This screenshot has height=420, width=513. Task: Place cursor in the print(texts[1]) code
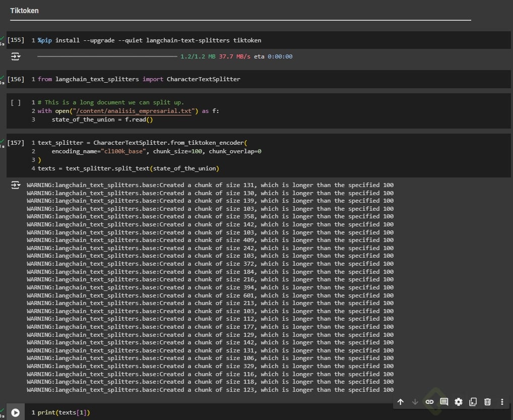point(63,412)
